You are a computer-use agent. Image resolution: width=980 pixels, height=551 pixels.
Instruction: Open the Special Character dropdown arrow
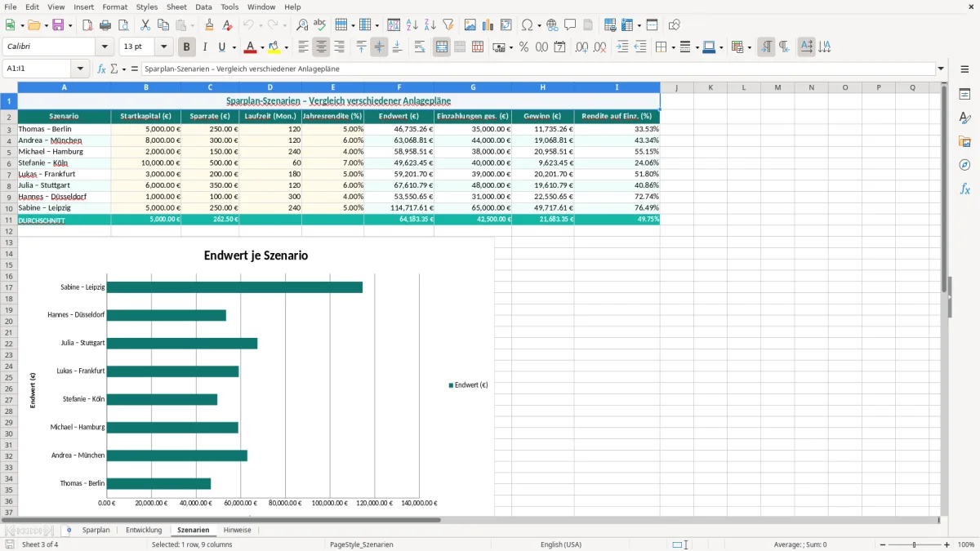(540, 25)
